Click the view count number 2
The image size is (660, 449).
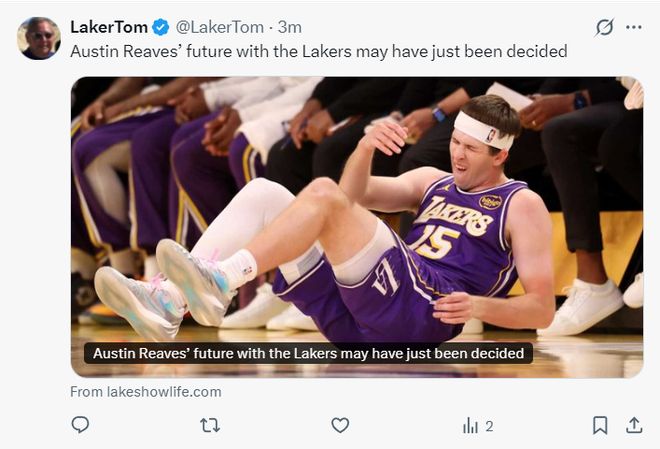pos(489,426)
